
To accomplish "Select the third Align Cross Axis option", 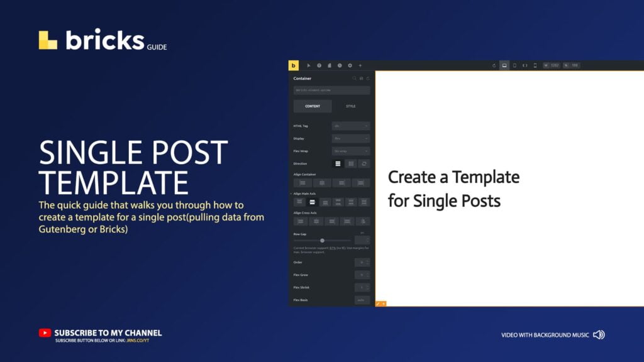I will (332, 222).
